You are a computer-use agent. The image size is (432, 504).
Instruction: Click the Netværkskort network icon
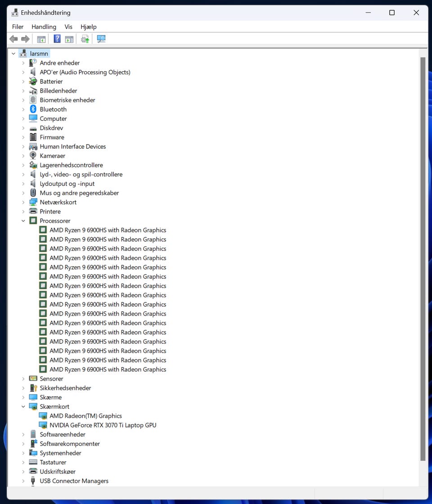(33, 202)
